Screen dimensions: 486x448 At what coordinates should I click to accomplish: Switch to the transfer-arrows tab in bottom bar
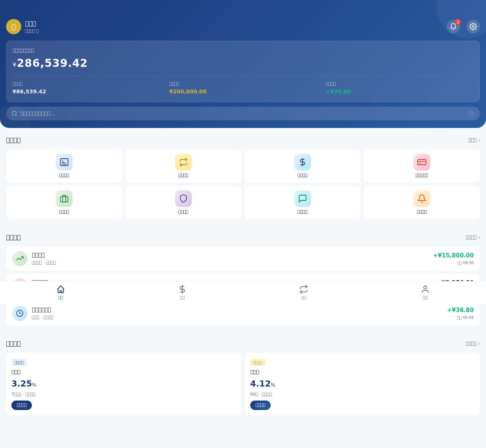(x=304, y=292)
